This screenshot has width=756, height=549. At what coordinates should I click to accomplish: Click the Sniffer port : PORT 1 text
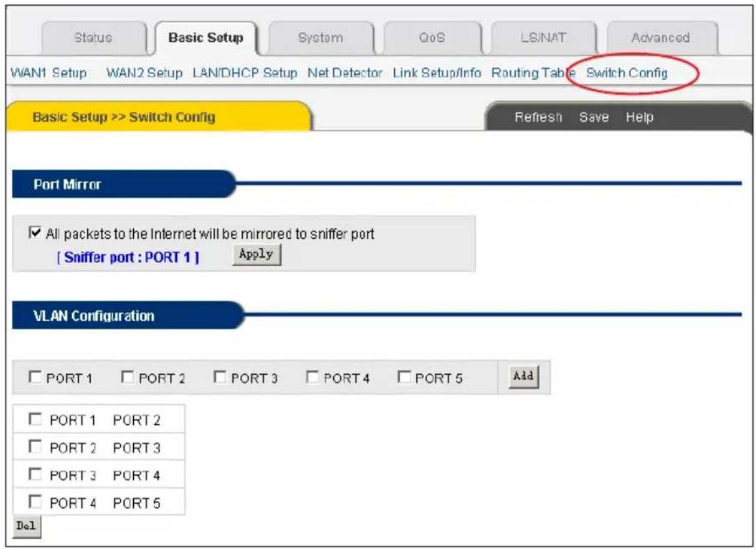128,258
